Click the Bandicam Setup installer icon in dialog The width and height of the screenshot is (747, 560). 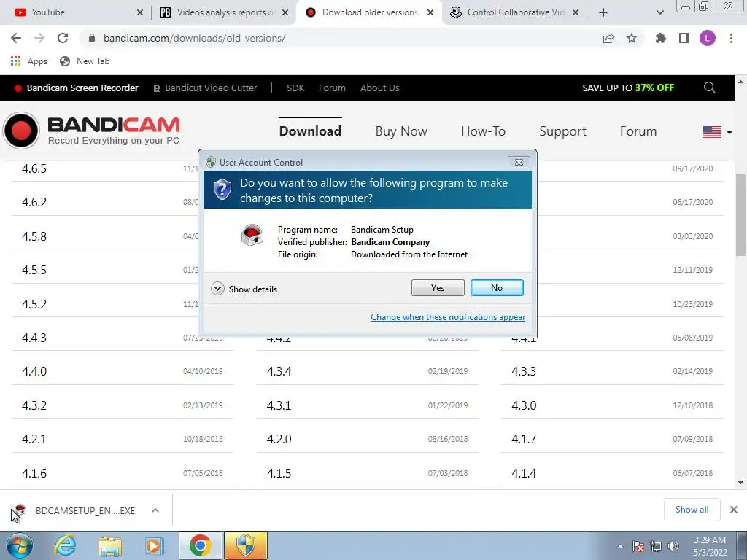pyautogui.click(x=252, y=236)
